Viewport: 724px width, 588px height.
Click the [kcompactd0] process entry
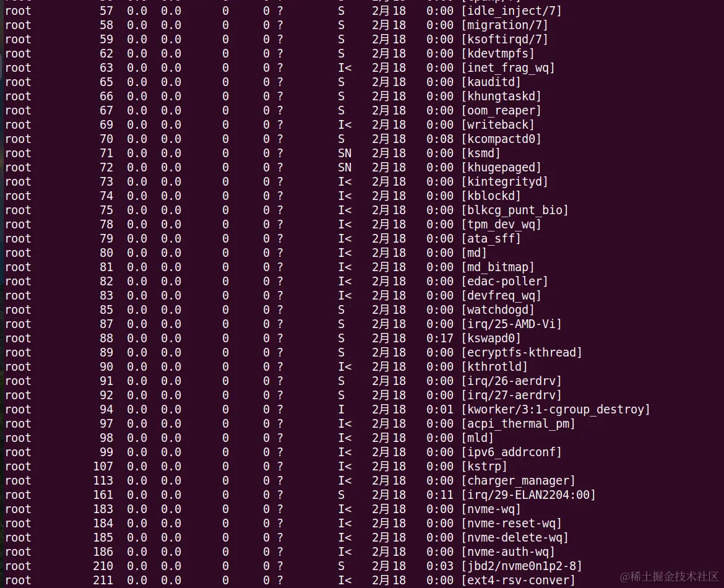[x=501, y=139]
